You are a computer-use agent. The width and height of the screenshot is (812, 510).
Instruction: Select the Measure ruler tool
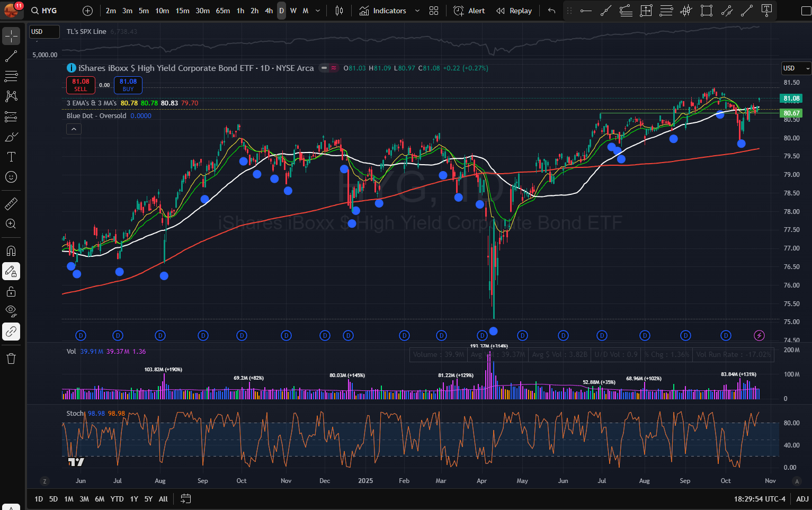click(11, 203)
